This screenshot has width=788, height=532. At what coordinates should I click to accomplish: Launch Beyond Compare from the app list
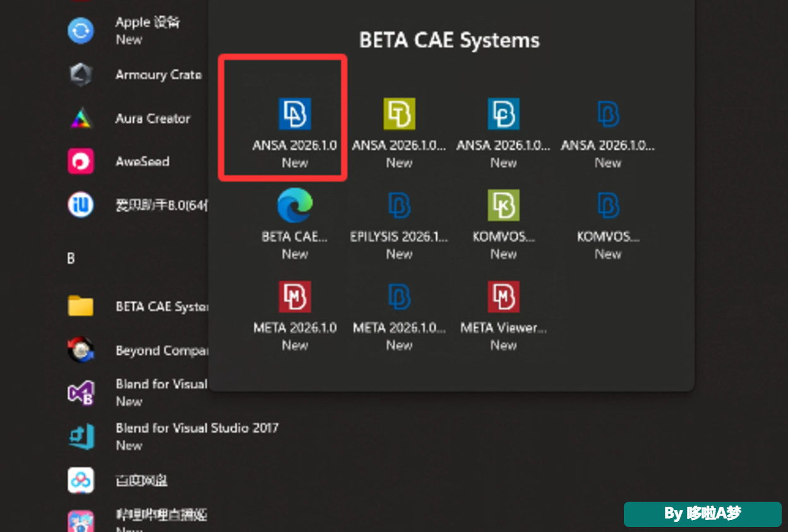tap(138, 350)
